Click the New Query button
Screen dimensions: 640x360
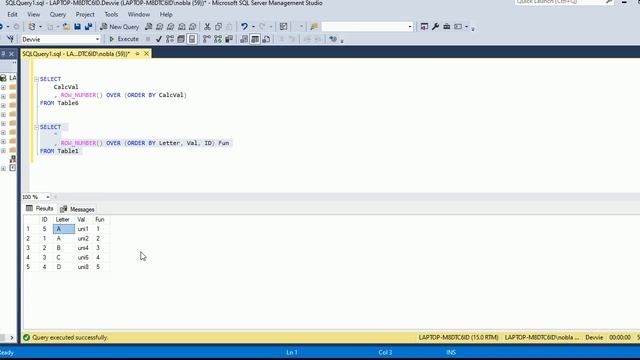click(120, 27)
